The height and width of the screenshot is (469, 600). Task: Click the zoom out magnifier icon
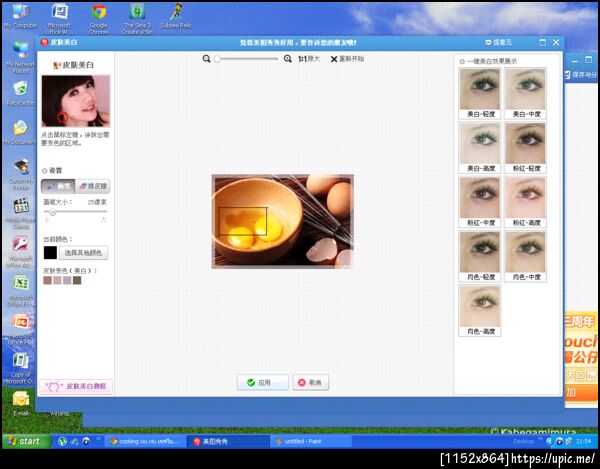[x=206, y=59]
